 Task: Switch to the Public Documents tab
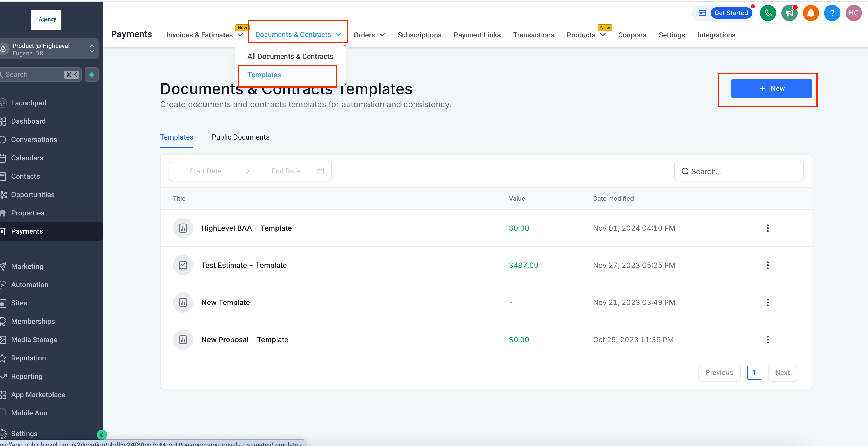[x=240, y=137]
